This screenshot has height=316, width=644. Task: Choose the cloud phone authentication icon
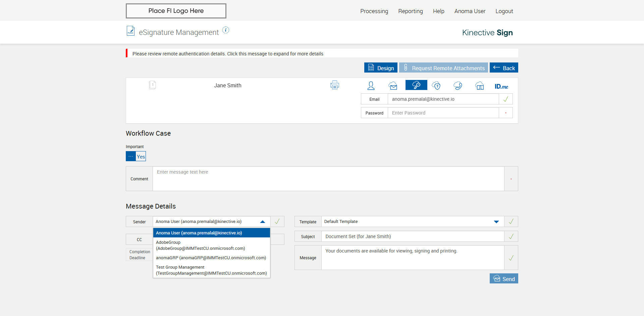point(458,86)
